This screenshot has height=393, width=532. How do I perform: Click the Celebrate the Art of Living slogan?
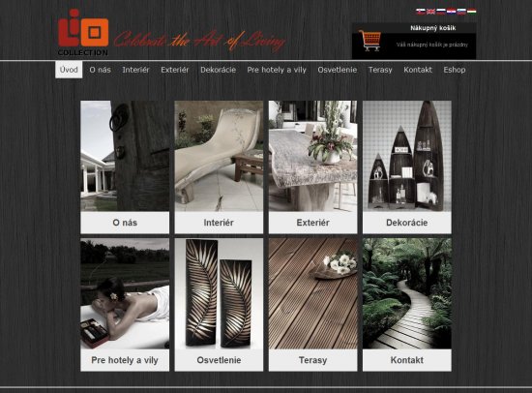[x=199, y=42]
